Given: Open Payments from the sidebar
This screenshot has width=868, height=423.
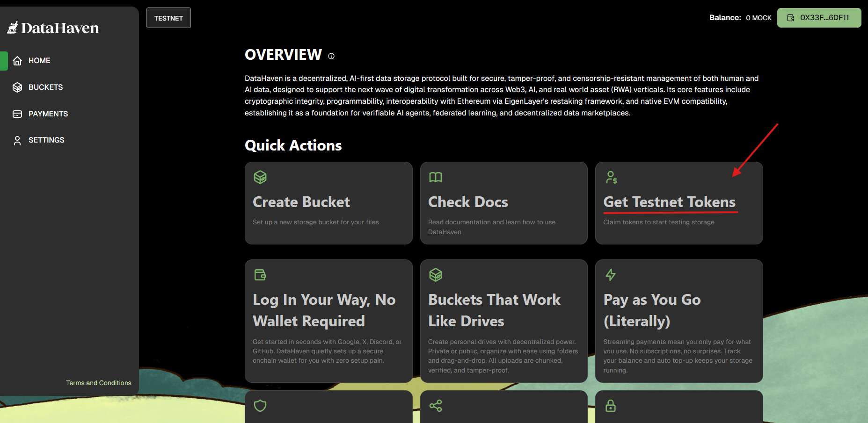Looking at the screenshot, I should [x=48, y=114].
